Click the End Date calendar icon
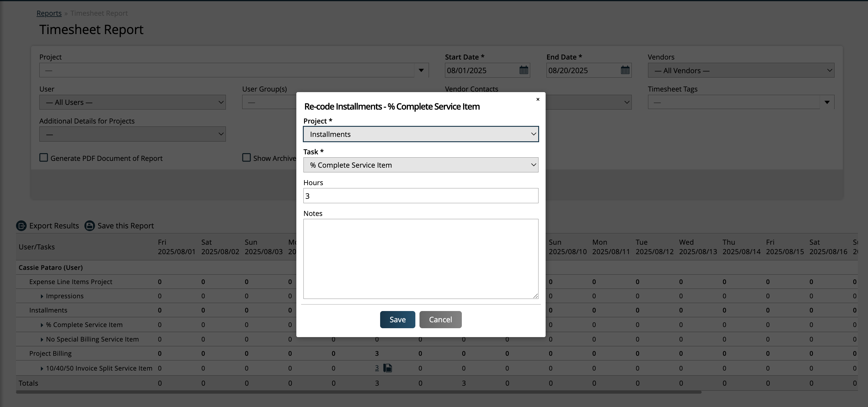Image resolution: width=868 pixels, height=407 pixels. pyautogui.click(x=625, y=70)
